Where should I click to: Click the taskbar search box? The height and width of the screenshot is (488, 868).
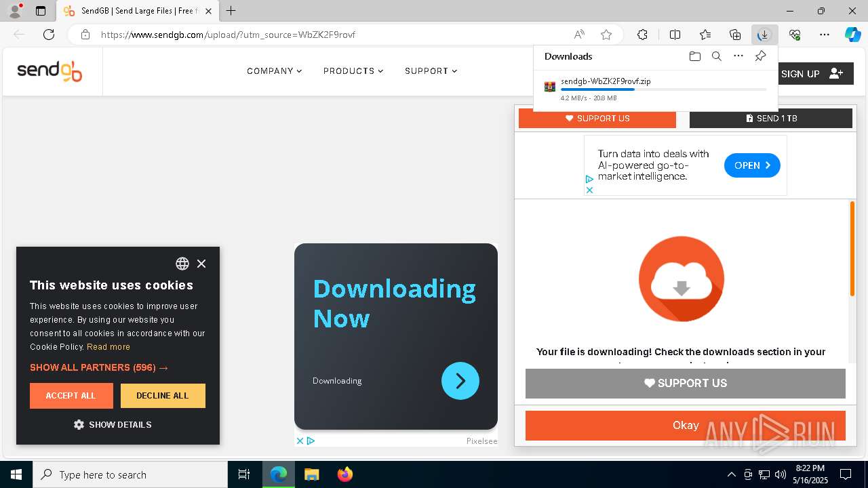pyautogui.click(x=130, y=474)
